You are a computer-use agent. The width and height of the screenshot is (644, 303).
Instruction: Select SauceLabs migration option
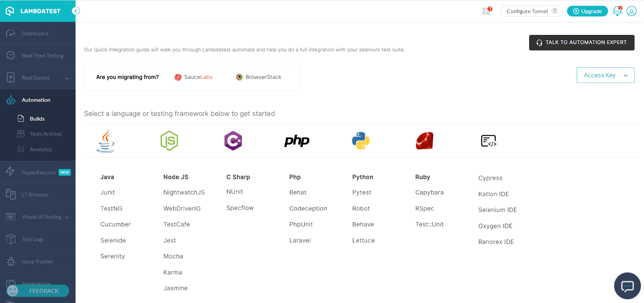(x=194, y=77)
